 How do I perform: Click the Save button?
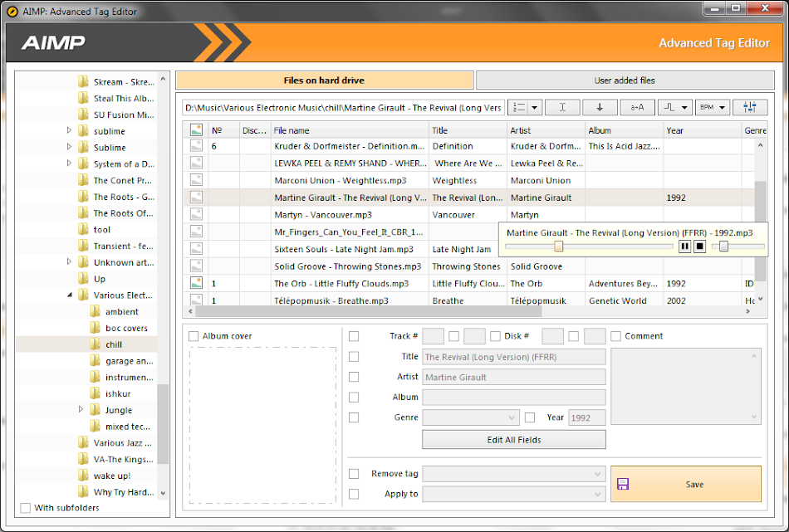(686, 484)
